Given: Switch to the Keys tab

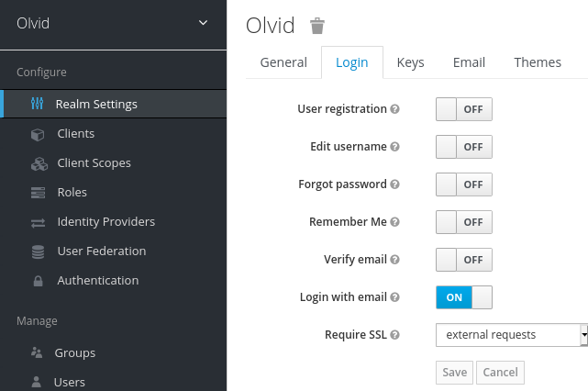Looking at the screenshot, I should (410, 62).
